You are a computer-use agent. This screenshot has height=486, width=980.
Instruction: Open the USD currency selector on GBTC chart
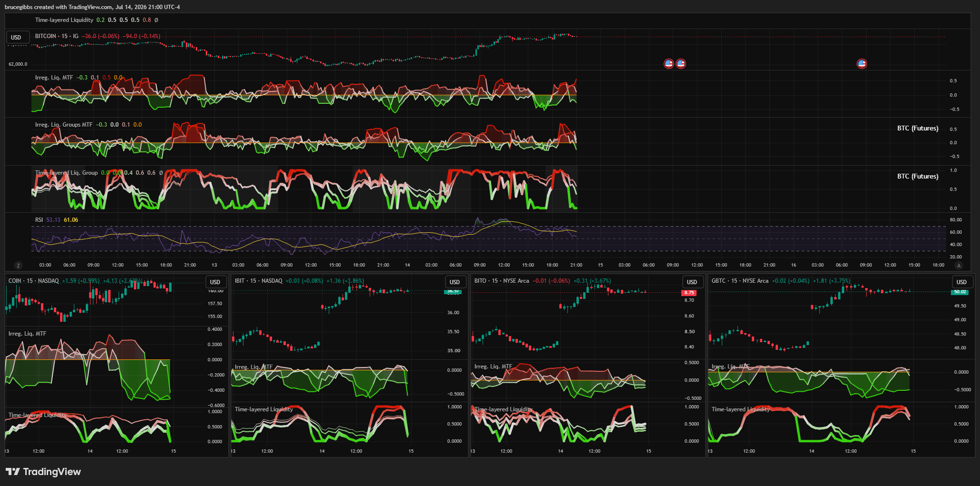pyautogui.click(x=962, y=282)
